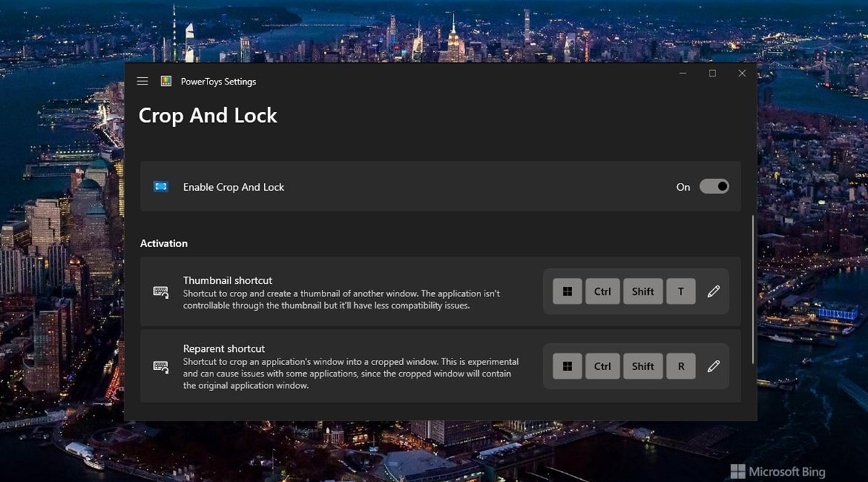Click the Ctrl key in Thumbnail shortcut
The height and width of the screenshot is (482, 868).
pyautogui.click(x=602, y=291)
